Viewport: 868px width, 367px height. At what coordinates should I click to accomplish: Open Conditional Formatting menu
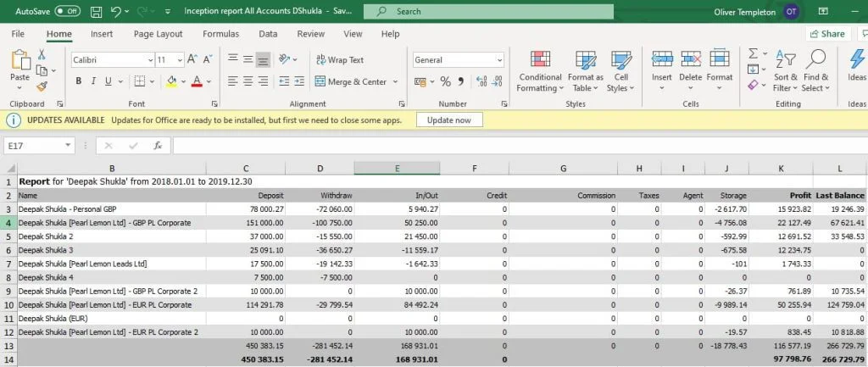[x=540, y=71]
